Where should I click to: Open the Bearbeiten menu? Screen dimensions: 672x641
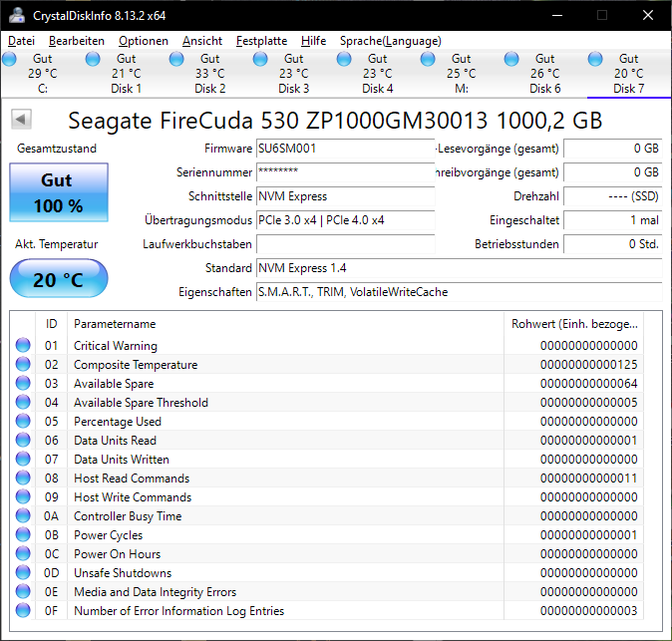click(x=77, y=41)
